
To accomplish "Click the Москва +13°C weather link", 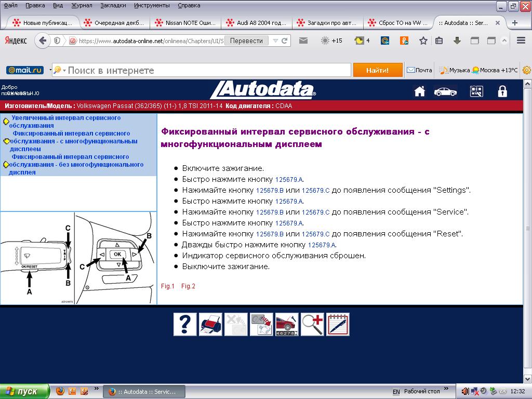I will tap(495, 70).
